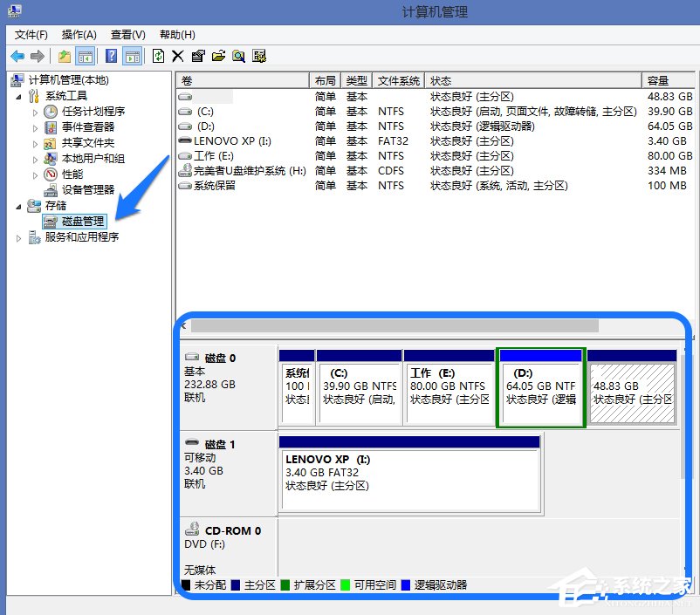Click the forward navigation arrow
Image resolution: width=700 pixels, height=615 pixels.
36,56
